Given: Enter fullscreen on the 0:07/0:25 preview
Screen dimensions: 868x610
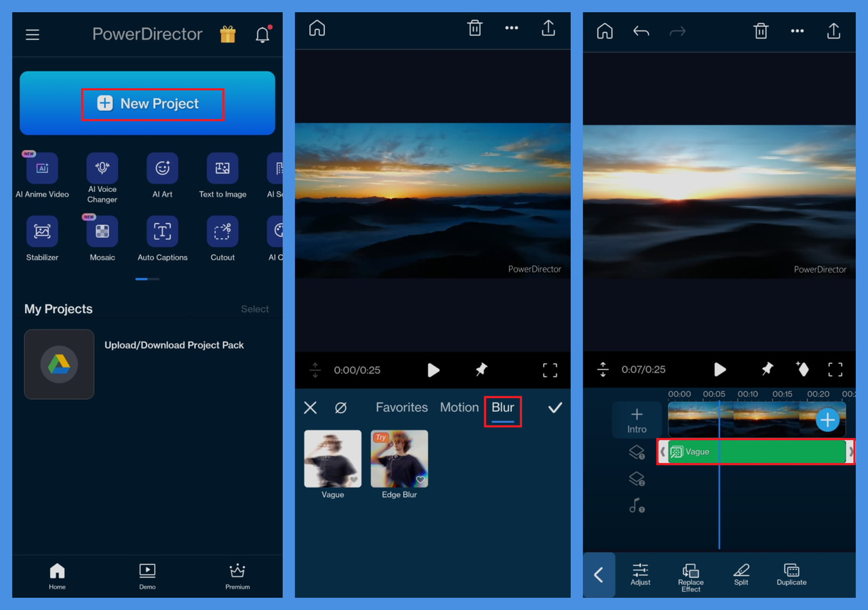Looking at the screenshot, I should coord(835,369).
